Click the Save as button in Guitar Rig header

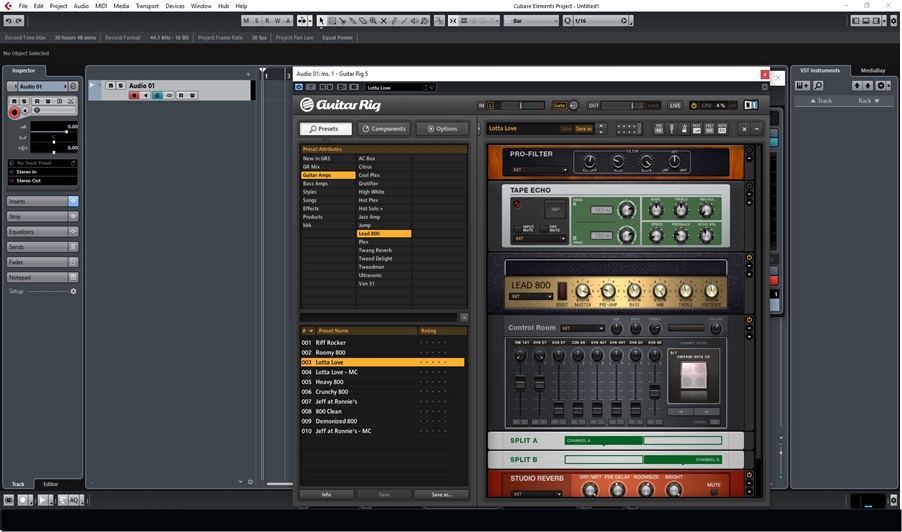pos(584,129)
